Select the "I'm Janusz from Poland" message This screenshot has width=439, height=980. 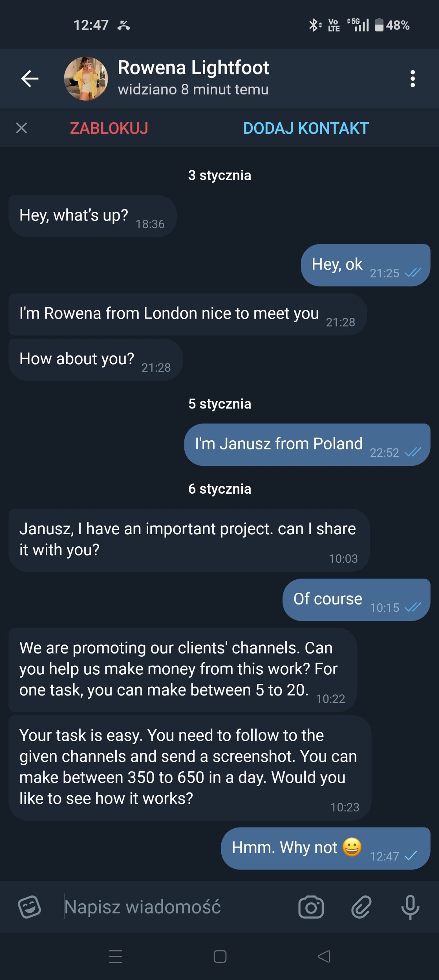307,444
